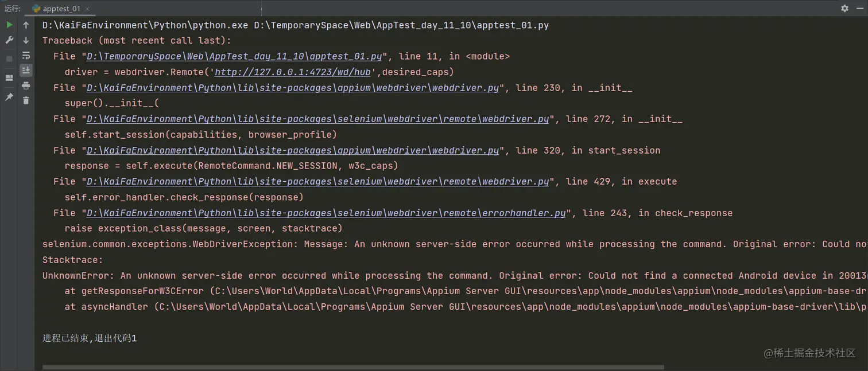Click 'raise exception_class(message, screen, stacktrace)' line
868x371 pixels.
(x=204, y=228)
